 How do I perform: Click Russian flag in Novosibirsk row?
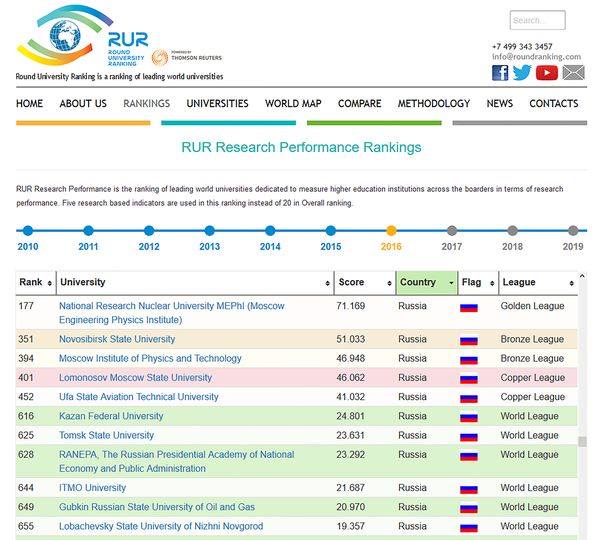coord(468,340)
